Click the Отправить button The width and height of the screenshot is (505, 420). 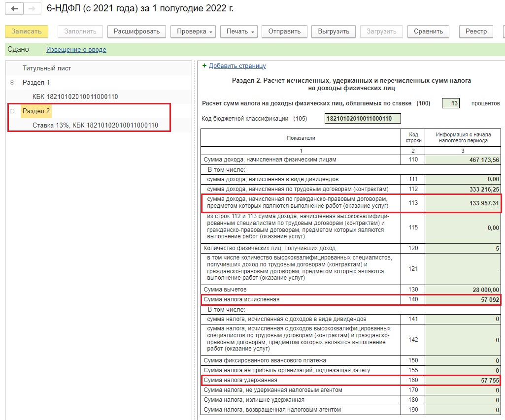pyautogui.click(x=284, y=32)
